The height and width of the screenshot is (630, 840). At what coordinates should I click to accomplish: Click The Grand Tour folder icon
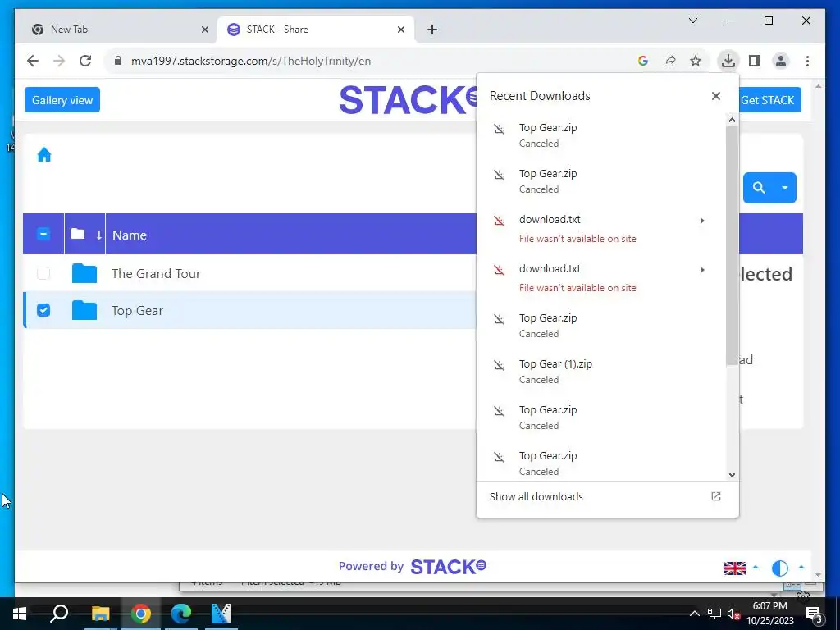(84, 273)
